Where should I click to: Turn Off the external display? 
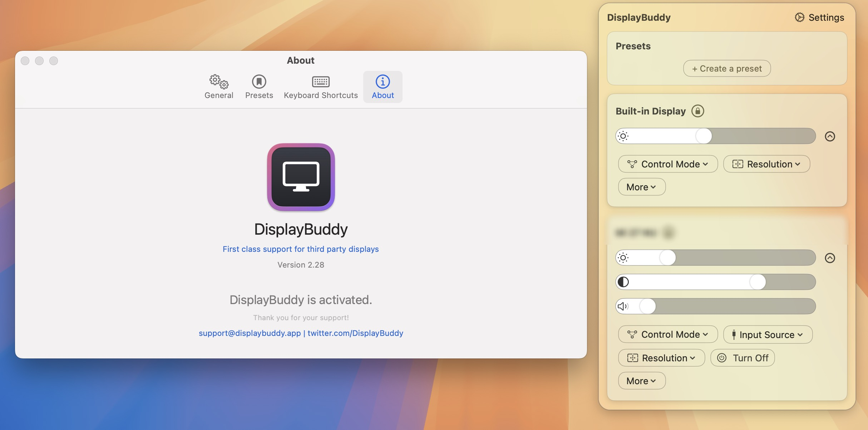click(742, 358)
